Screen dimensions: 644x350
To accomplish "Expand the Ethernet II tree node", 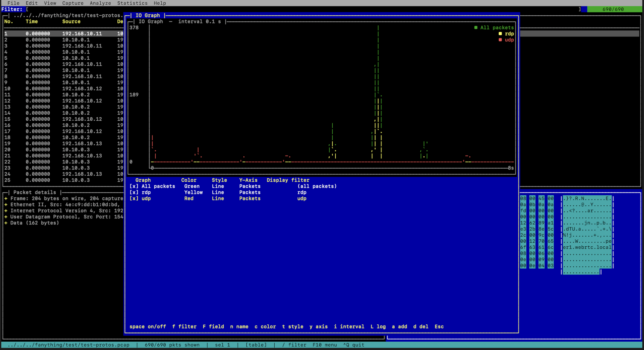I will pos(6,204).
